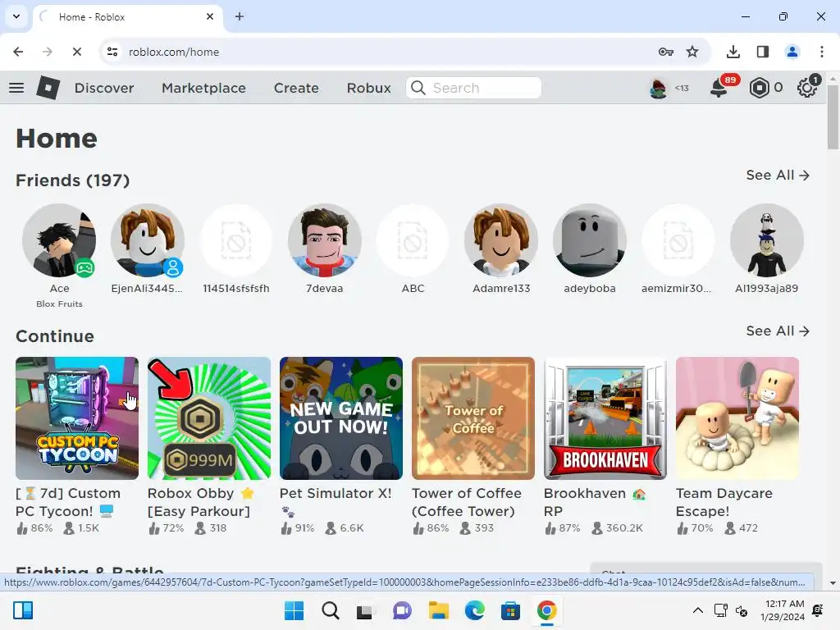
Task: Open File Explorer from the taskbar
Action: click(x=438, y=610)
